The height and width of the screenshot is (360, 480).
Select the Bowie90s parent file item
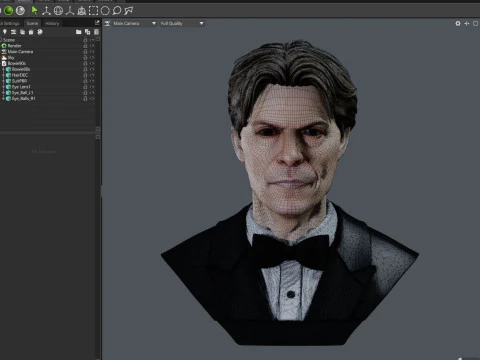tap(17, 63)
